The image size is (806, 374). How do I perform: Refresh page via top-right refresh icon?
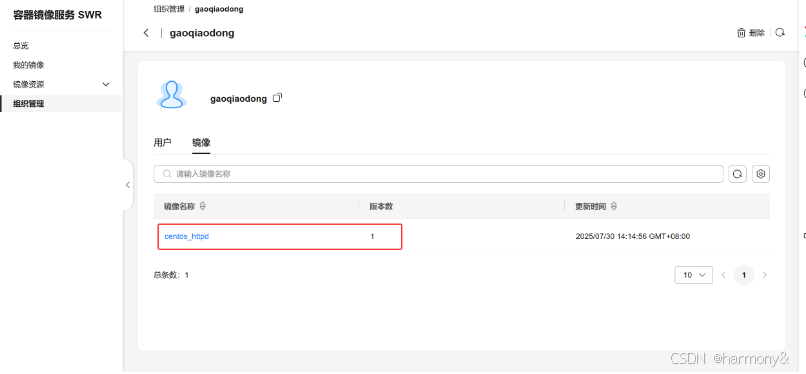point(780,32)
